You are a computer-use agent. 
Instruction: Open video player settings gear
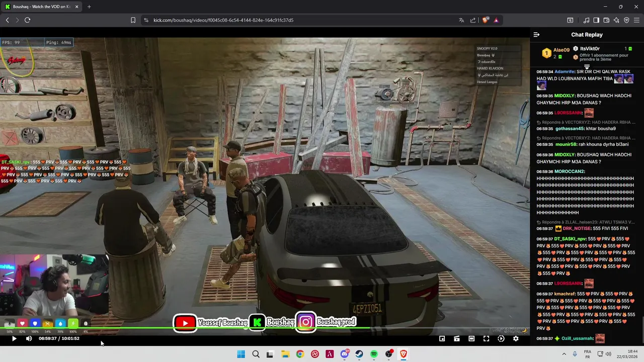pos(516,339)
